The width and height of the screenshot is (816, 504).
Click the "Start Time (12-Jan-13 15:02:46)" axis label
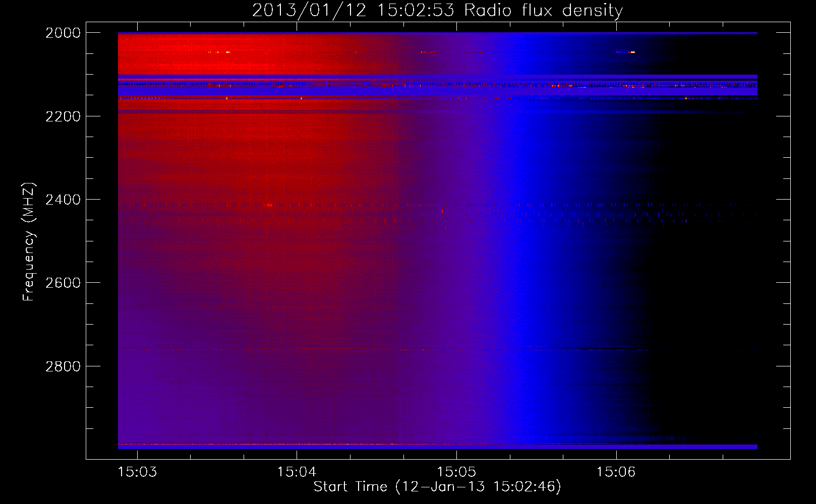click(437, 487)
